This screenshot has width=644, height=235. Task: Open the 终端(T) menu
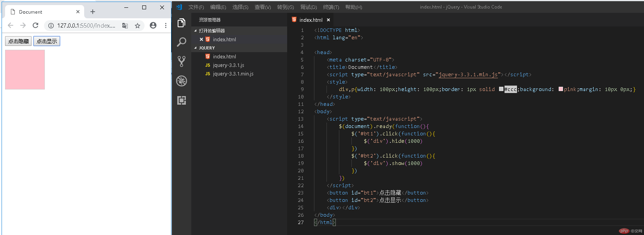tap(331, 7)
